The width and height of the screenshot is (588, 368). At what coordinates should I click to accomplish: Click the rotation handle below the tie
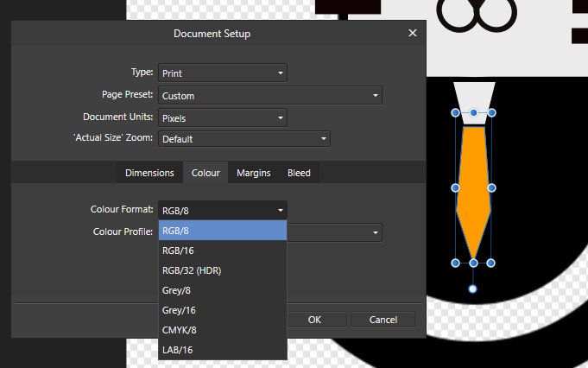pyautogui.click(x=473, y=289)
